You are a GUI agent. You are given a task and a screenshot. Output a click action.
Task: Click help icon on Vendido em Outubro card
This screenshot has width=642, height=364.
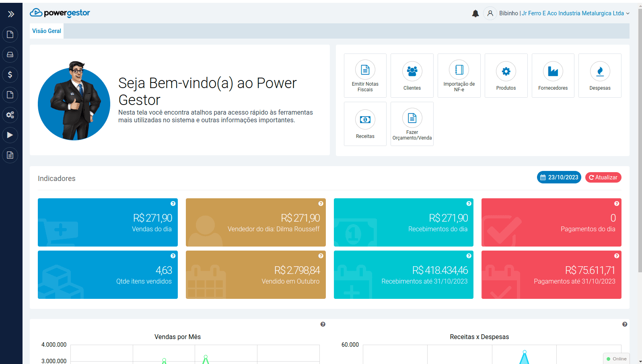pyautogui.click(x=321, y=256)
